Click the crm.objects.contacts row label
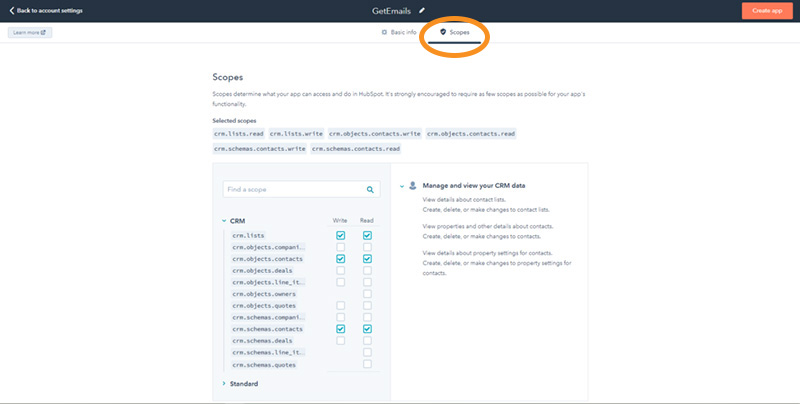The width and height of the screenshot is (800, 404). click(267, 259)
